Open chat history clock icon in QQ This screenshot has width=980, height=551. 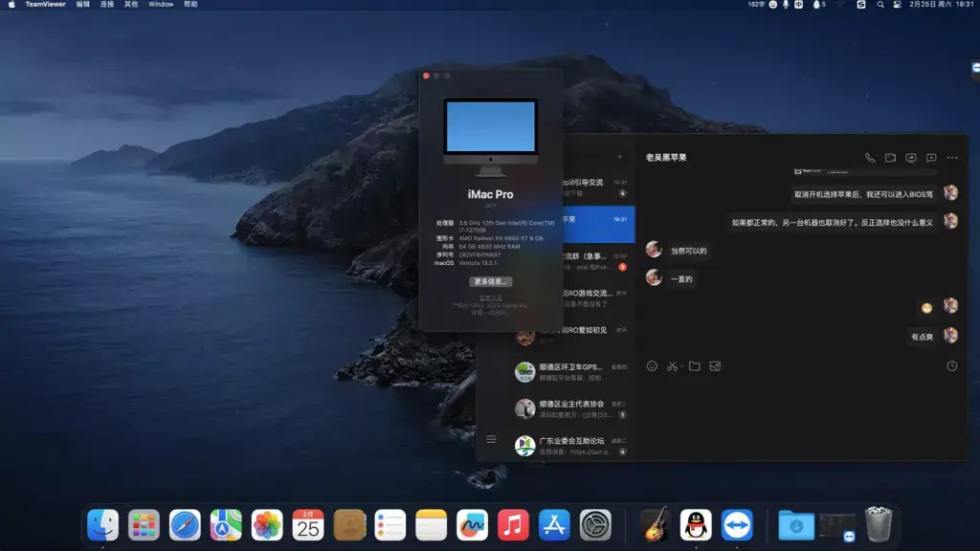pyautogui.click(x=952, y=366)
